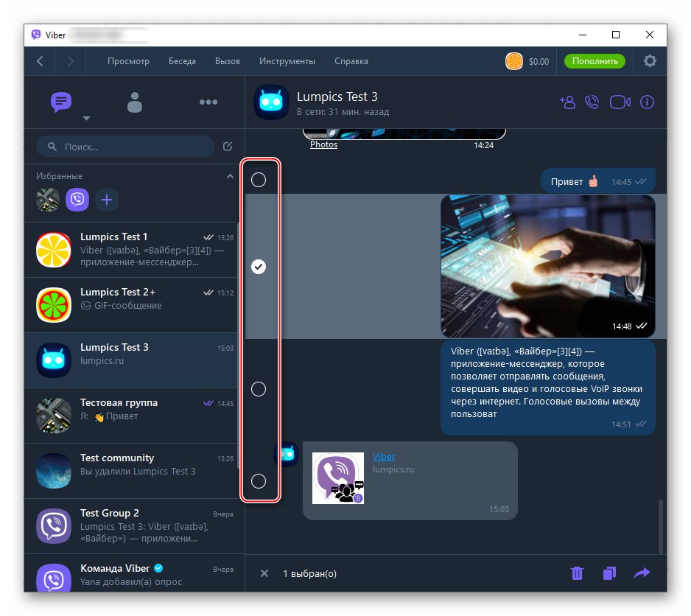Click the sender avatar beside Viber link message
This screenshot has width=691, height=616.
pyautogui.click(x=287, y=454)
